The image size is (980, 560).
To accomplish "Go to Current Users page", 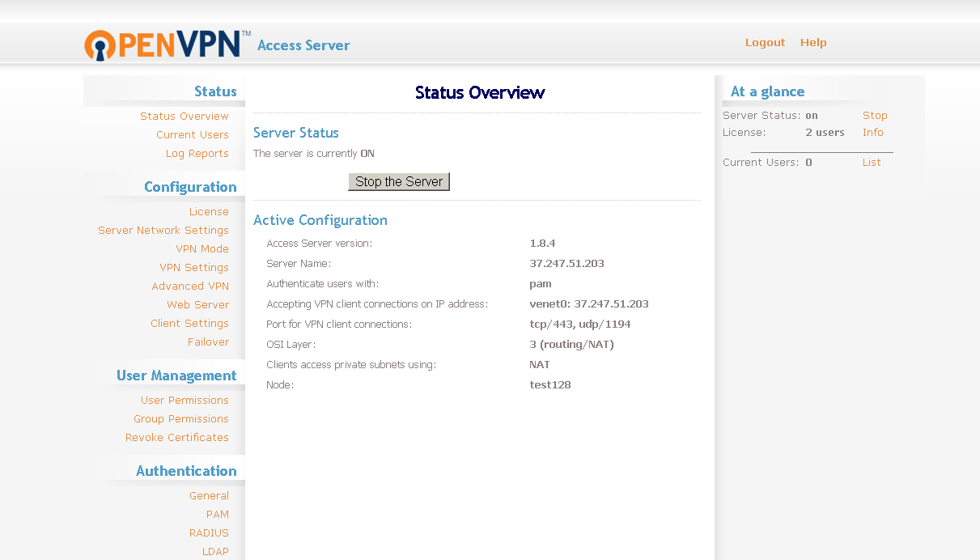I will tap(193, 135).
